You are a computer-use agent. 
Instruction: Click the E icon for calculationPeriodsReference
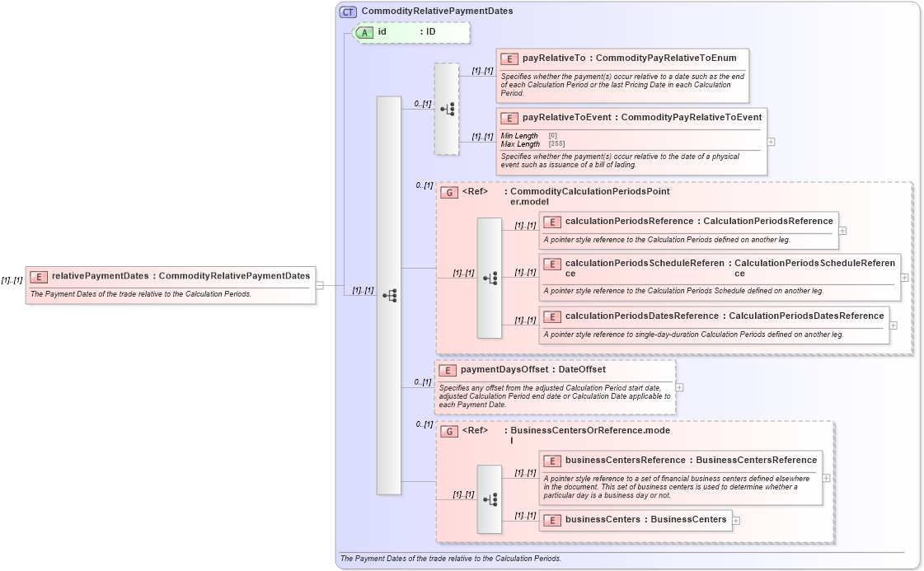tap(551, 221)
